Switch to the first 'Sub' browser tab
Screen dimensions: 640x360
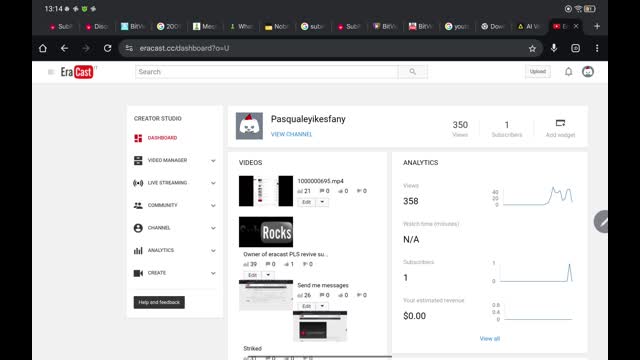click(x=60, y=26)
